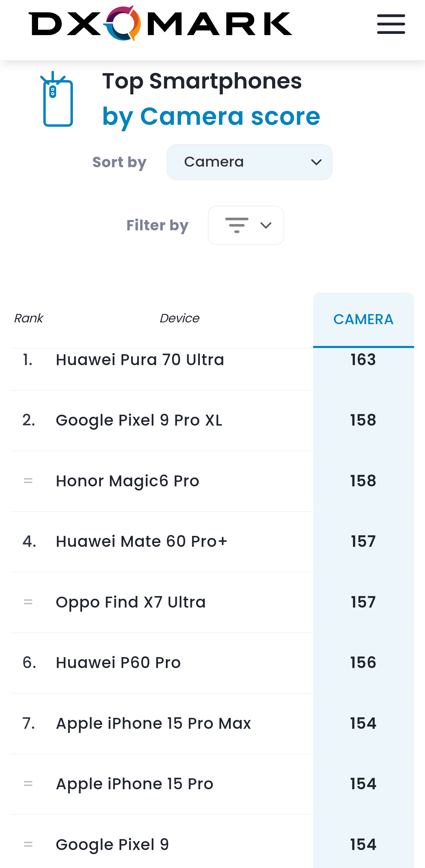Click the equals rank icon beside Oppo Find X7 Ultra
Screen dimensions: 425x868
pos(28,602)
